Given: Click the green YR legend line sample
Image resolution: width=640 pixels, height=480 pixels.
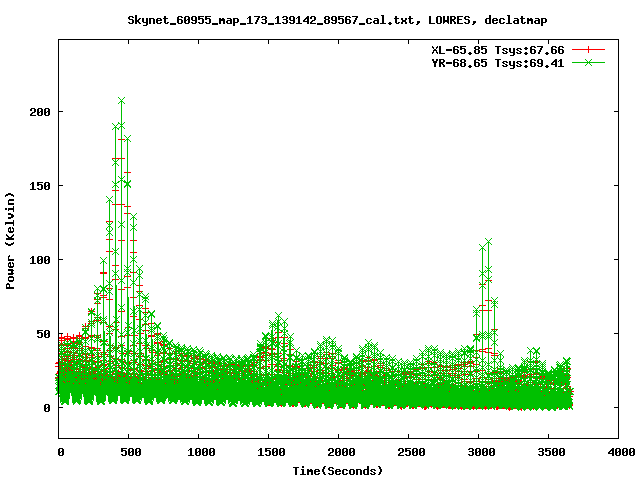Looking at the screenshot, I should pos(590,62).
